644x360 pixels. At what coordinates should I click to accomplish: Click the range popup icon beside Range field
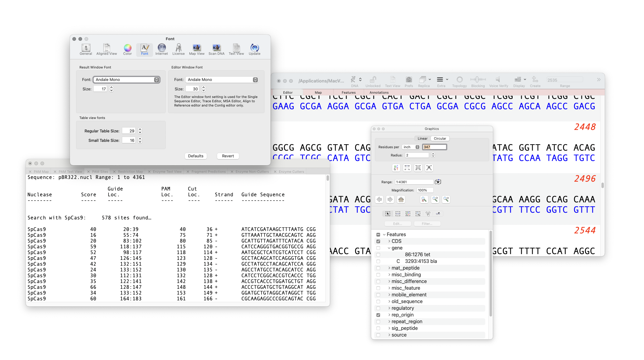tap(438, 182)
